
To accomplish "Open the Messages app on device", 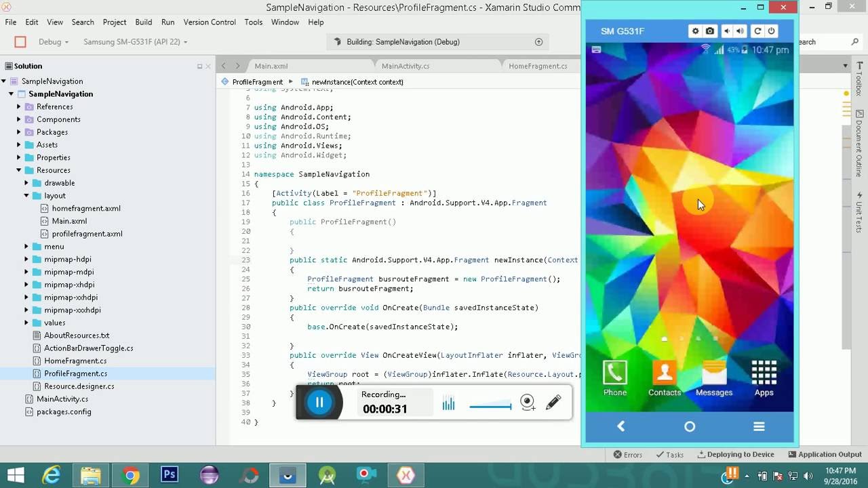I will pyautogui.click(x=714, y=378).
